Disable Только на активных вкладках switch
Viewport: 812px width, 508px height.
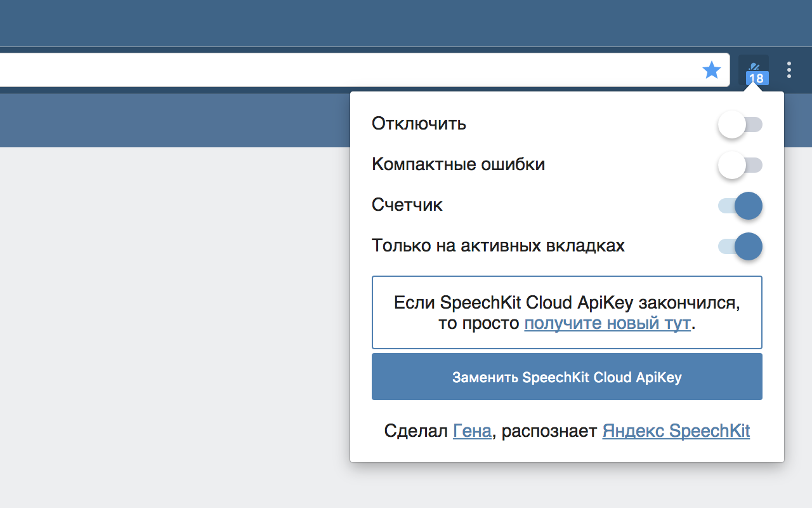point(740,246)
